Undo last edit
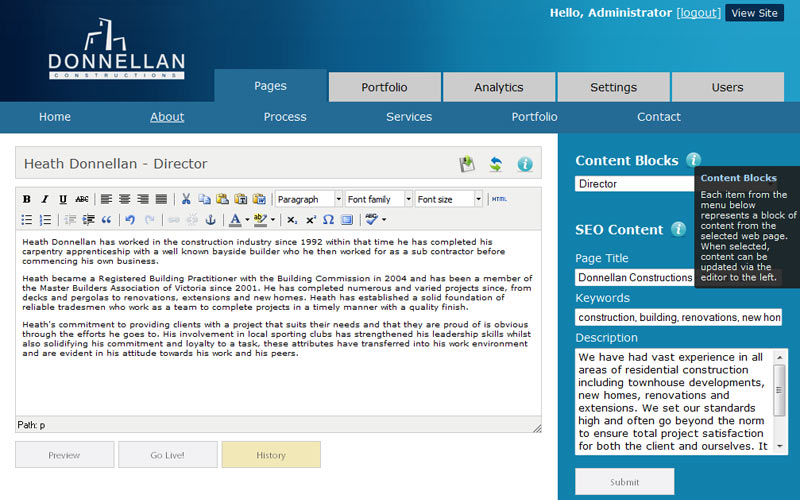Image resolution: width=800 pixels, height=500 pixels. click(x=130, y=220)
